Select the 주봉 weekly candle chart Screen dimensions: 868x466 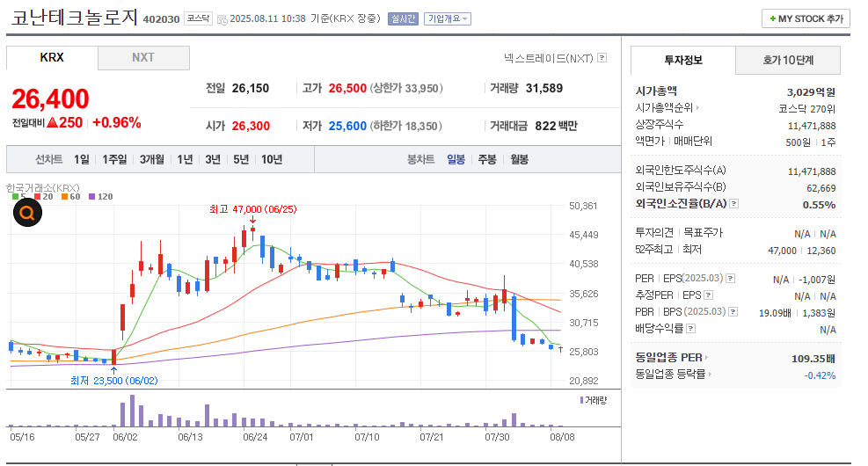[487, 159]
